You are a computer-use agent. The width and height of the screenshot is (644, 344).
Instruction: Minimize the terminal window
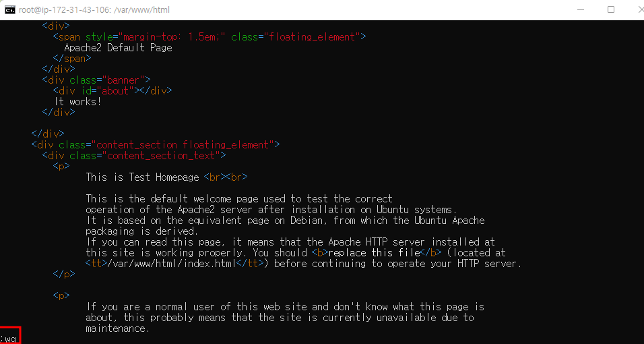tap(581, 9)
